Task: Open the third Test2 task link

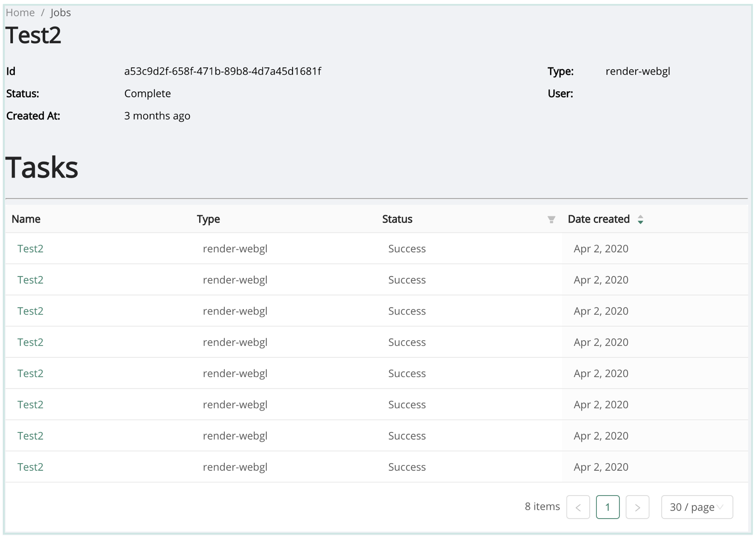Action: [30, 311]
